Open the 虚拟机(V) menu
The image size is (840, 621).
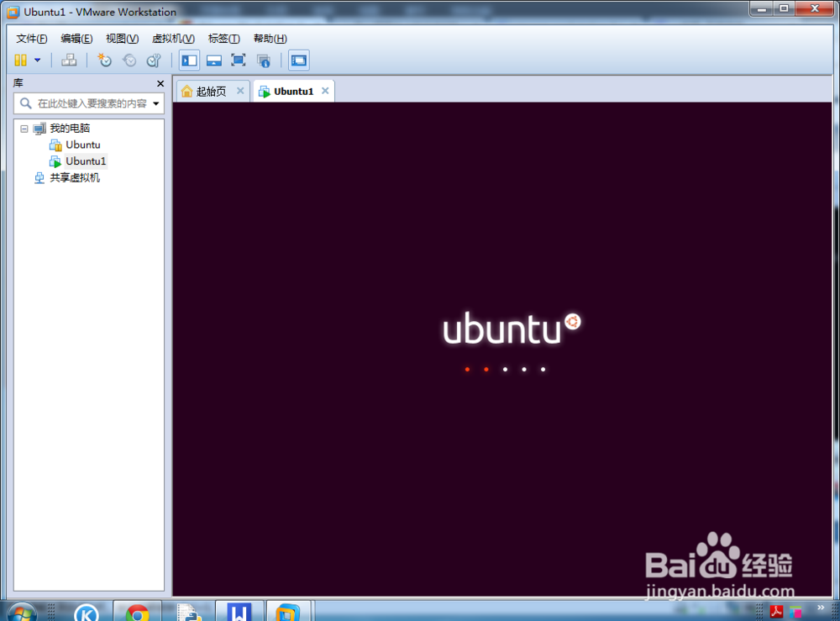point(173,39)
